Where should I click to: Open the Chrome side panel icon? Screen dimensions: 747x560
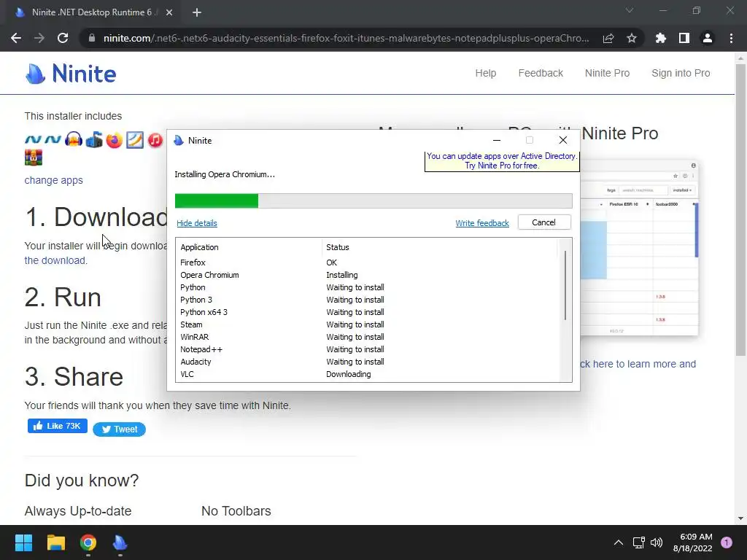tap(684, 38)
